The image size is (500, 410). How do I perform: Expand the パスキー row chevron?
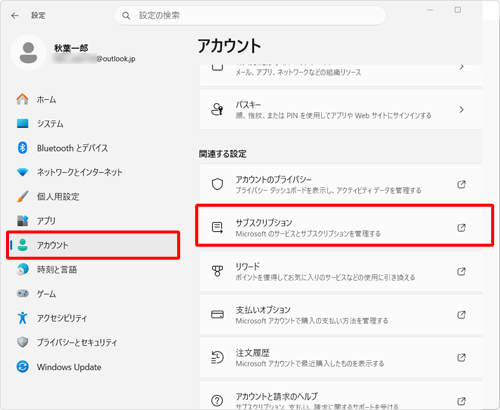tap(462, 110)
